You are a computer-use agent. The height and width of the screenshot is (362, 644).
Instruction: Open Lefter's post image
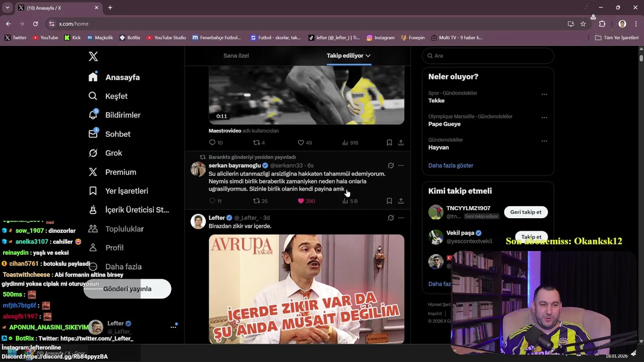click(x=306, y=289)
